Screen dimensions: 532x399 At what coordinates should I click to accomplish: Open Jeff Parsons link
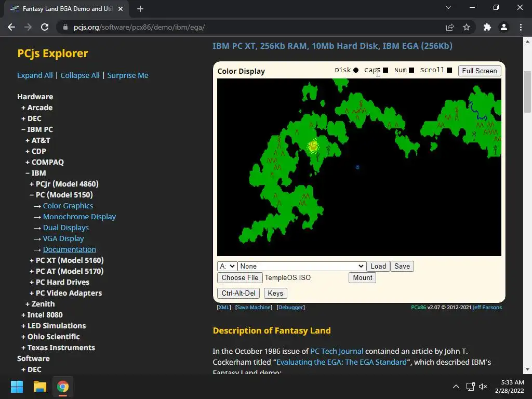click(487, 308)
